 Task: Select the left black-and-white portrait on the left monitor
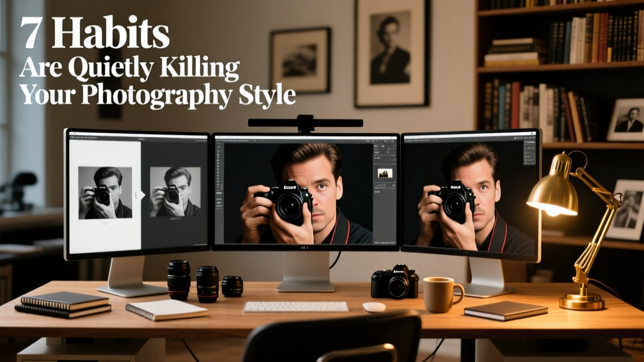[105, 192]
